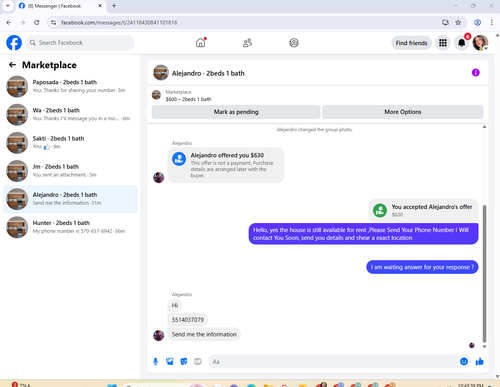The width and height of the screenshot is (500, 387).
Task: Open the Wa 2beds 1 bath conversation
Action: (x=70, y=114)
